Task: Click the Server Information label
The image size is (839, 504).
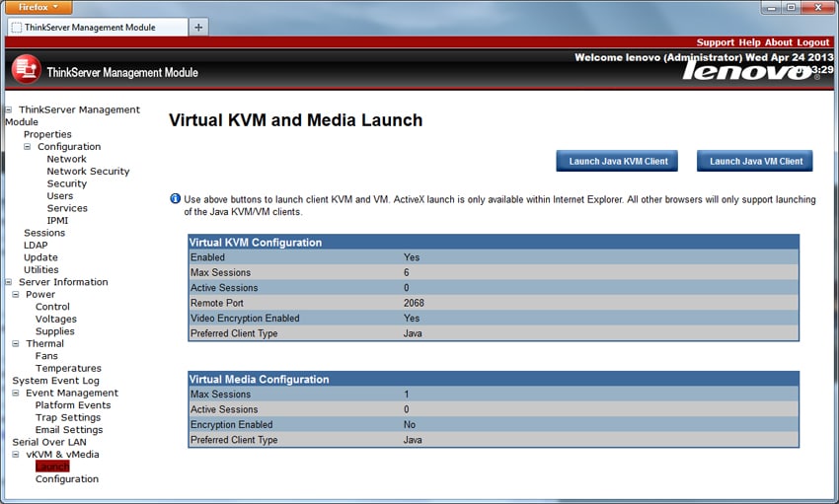Action: (x=63, y=282)
